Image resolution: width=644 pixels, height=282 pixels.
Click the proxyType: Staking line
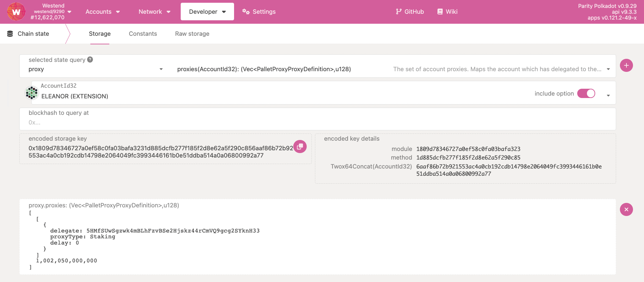point(83,237)
